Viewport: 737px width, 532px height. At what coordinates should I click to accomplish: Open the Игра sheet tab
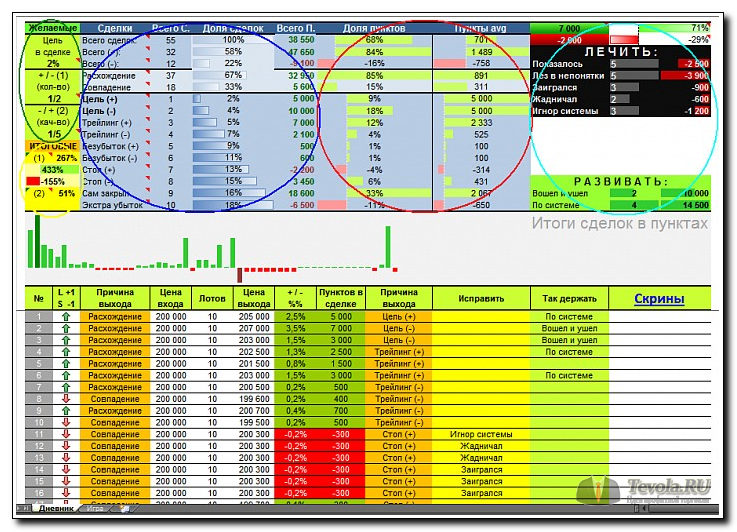coord(96,509)
